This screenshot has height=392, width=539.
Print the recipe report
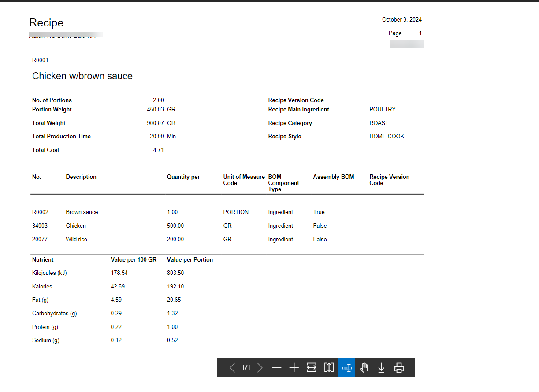pyautogui.click(x=399, y=367)
